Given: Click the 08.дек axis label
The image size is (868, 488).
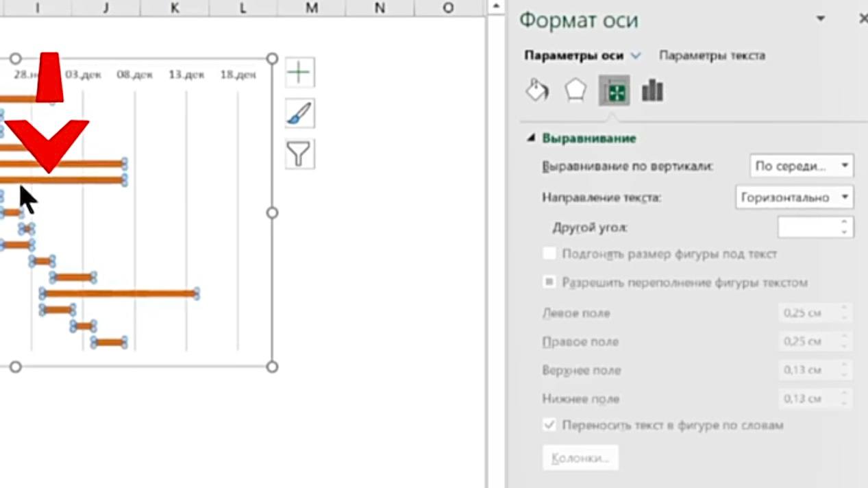Looking at the screenshot, I should click(x=134, y=75).
